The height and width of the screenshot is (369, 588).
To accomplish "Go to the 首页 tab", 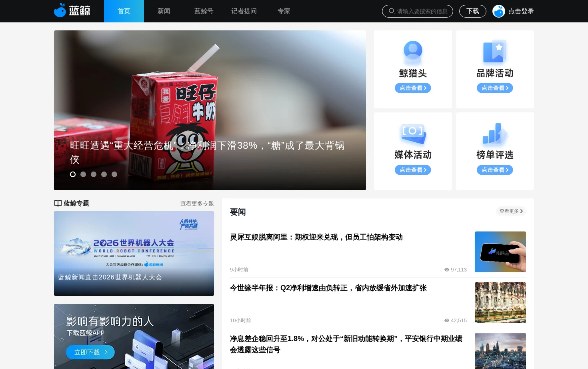I will pos(124,11).
